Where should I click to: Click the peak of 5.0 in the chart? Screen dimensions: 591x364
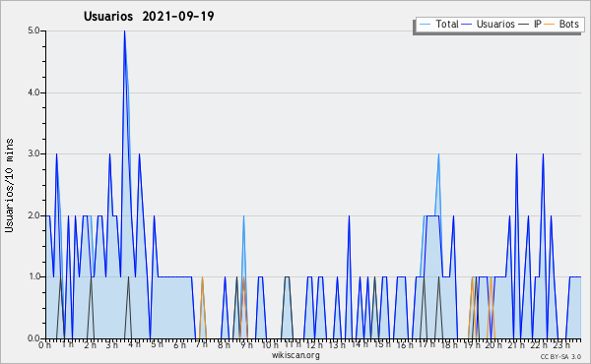click(124, 31)
